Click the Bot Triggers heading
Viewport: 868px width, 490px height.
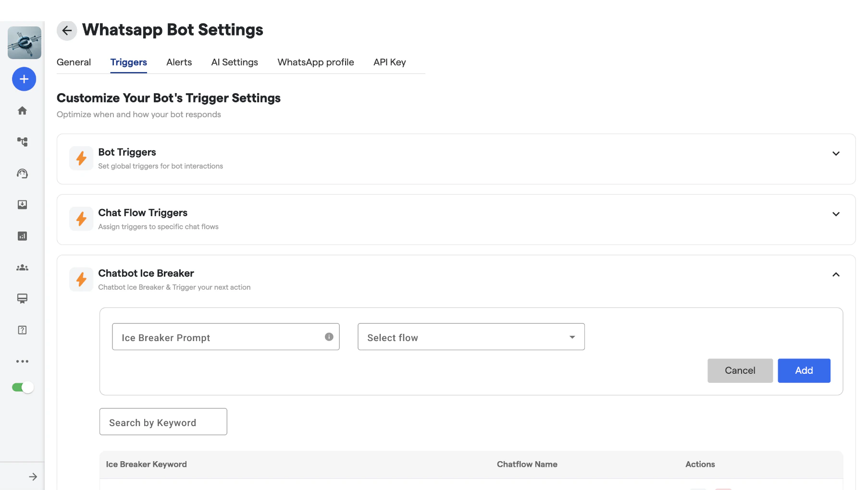pos(127,152)
